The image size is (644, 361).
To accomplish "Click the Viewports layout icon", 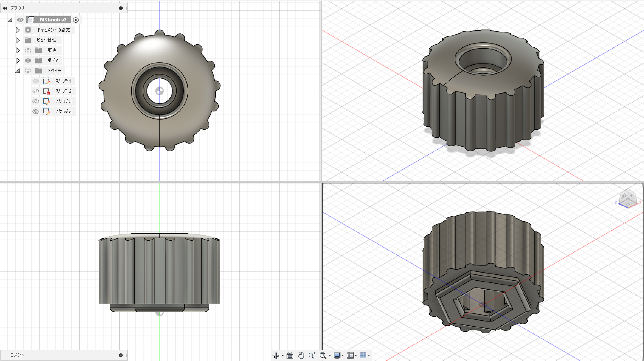I will pyautogui.click(x=363, y=355).
